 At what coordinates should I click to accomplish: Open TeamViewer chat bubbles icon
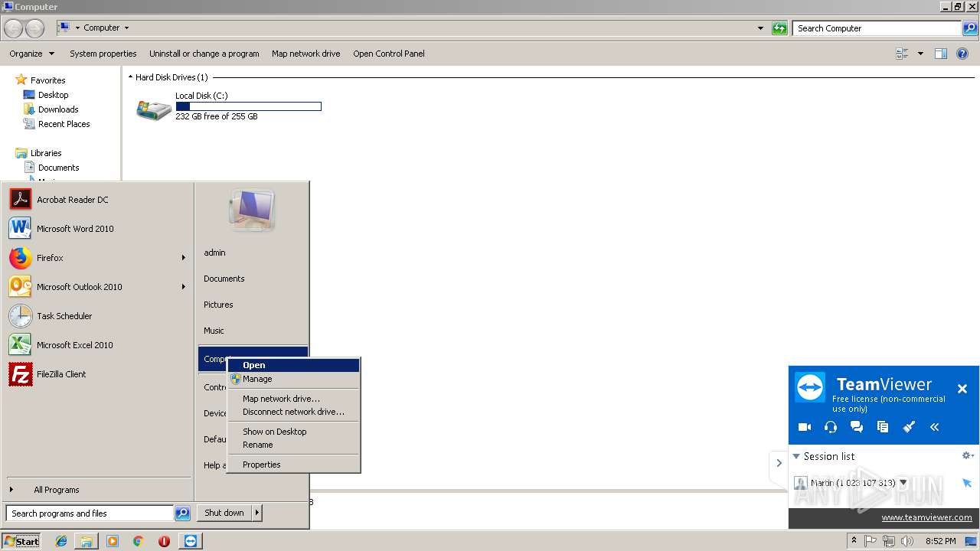pyautogui.click(x=857, y=427)
